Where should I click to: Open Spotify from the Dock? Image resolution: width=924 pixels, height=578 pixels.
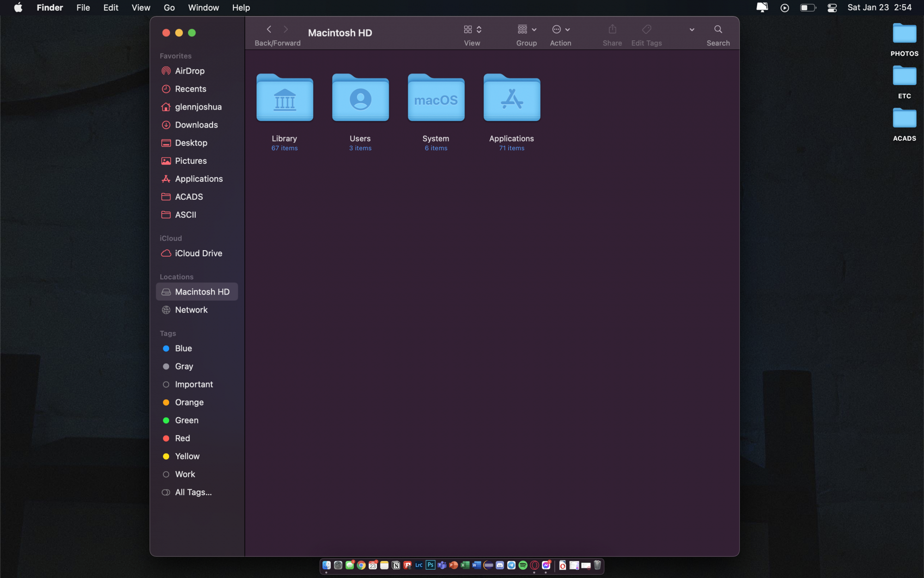pyautogui.click(x=523, y=565)
